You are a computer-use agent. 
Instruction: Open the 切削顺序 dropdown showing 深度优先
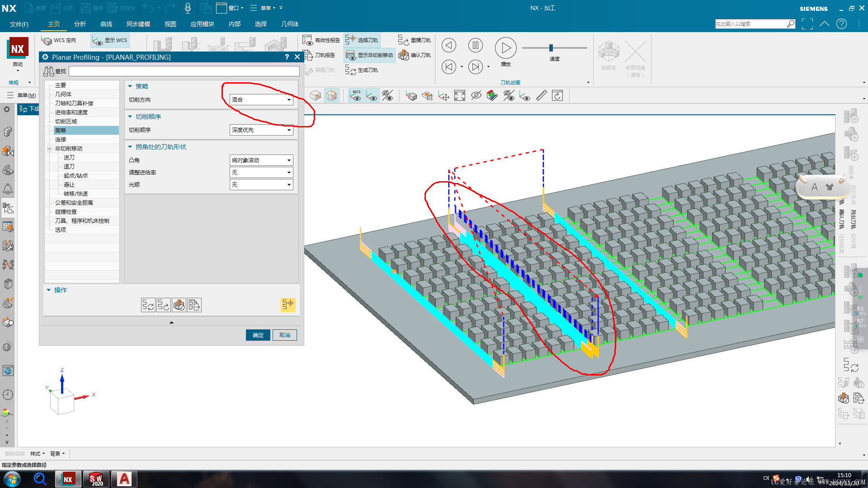pyautogui.click(x=261, y=130)
